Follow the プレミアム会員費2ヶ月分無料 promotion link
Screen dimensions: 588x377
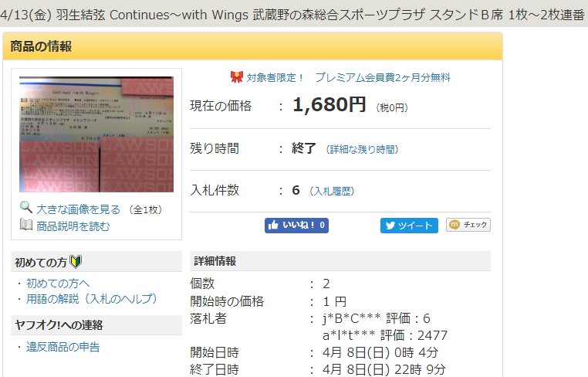click(383, 77)
